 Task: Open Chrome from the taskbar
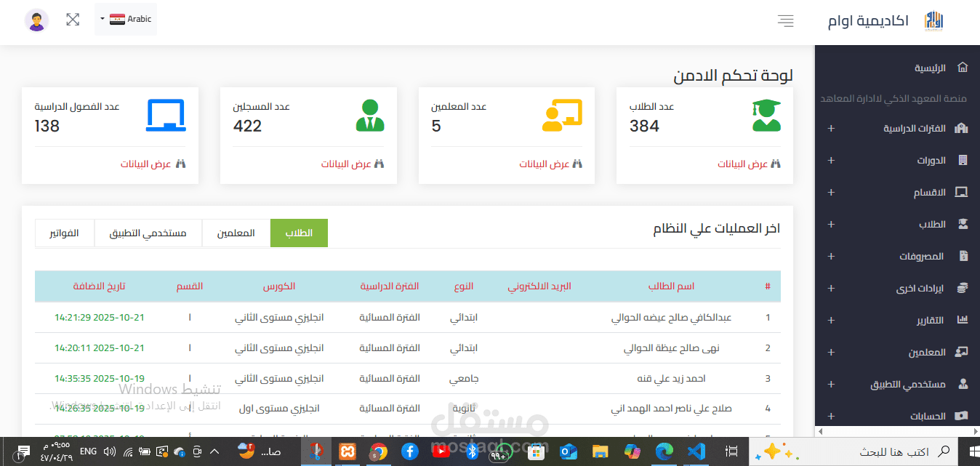[x=378, y=452]
